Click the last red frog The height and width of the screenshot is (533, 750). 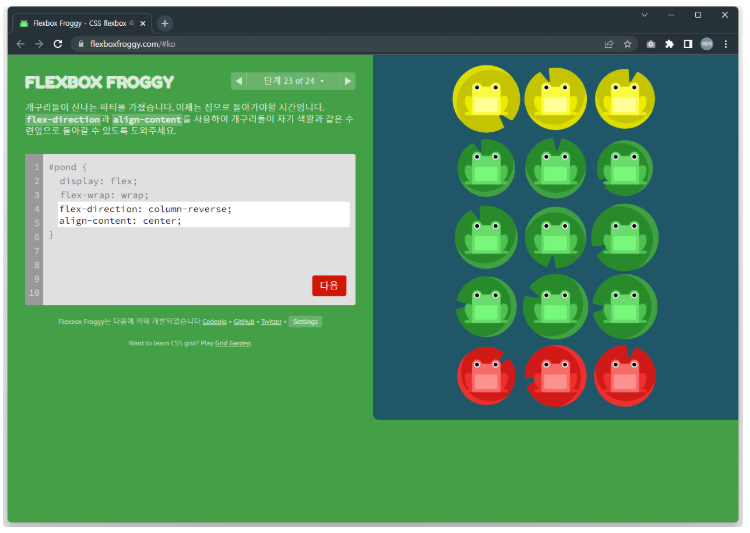625,376
